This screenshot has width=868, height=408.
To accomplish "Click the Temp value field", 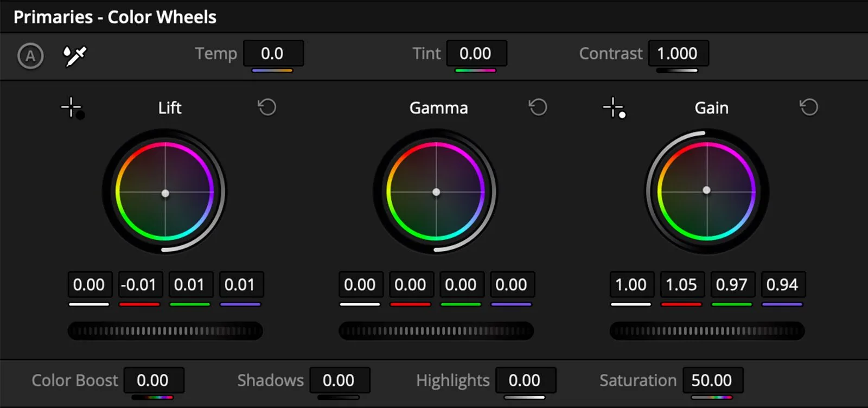I will tap(273, 54).
